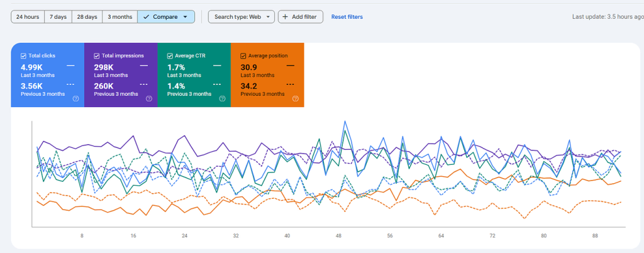Click the 1.4% previous CTR value
644x253 pixels.
tap(176, 86)
